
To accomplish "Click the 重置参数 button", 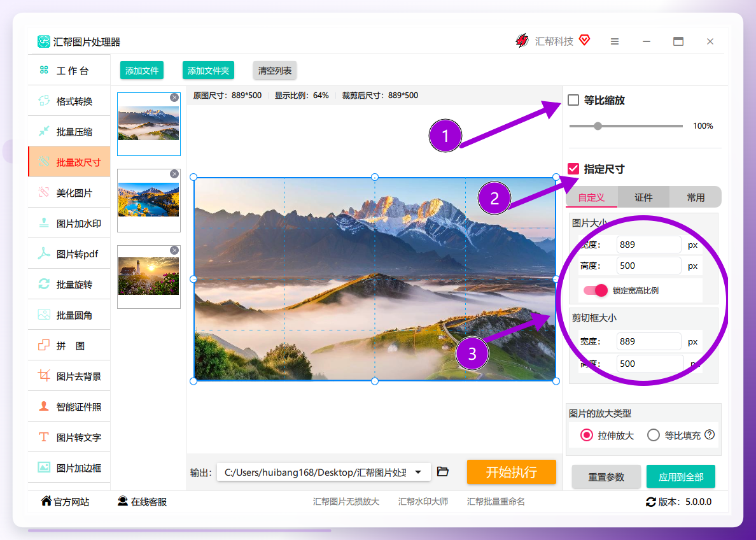I will coord(606,477).
